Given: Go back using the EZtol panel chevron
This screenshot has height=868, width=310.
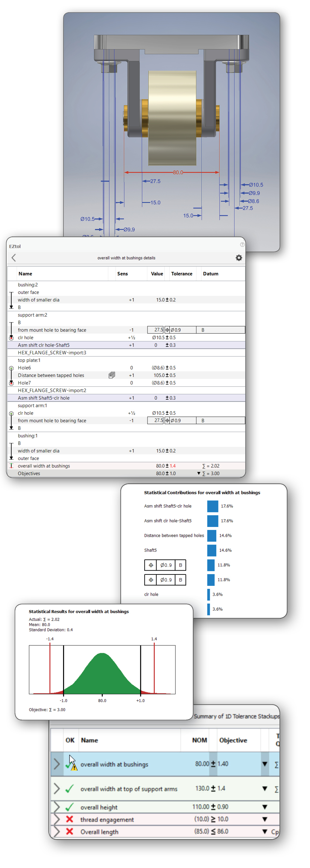Looking at the screenshot, I should [14, 258].
